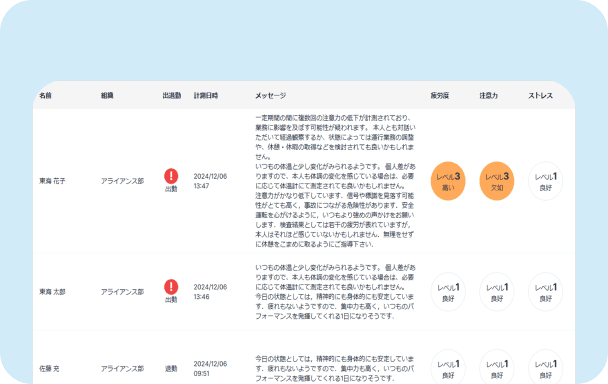
Task: Click 東海 太郎's attention レベル1 badge
Action: (x=497, y=292)
